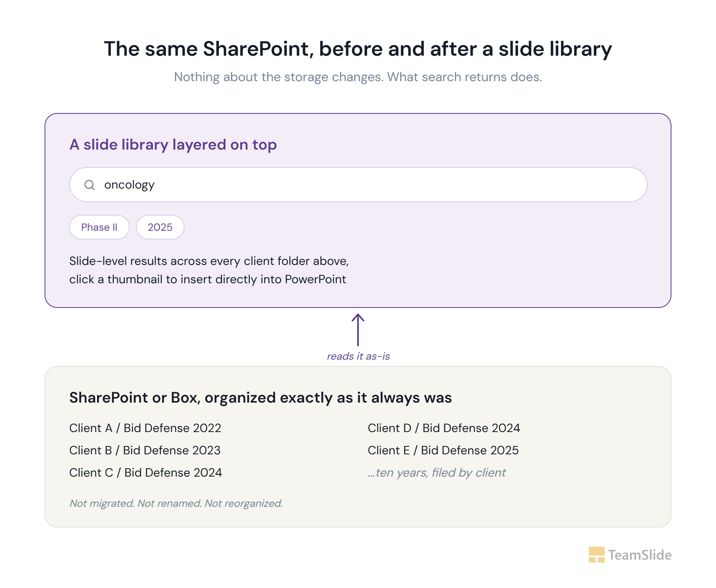This screenshot has width=716, height=588.
Task: Open Client B / Bid Defense 2023 folder
Action: (145, 450)
